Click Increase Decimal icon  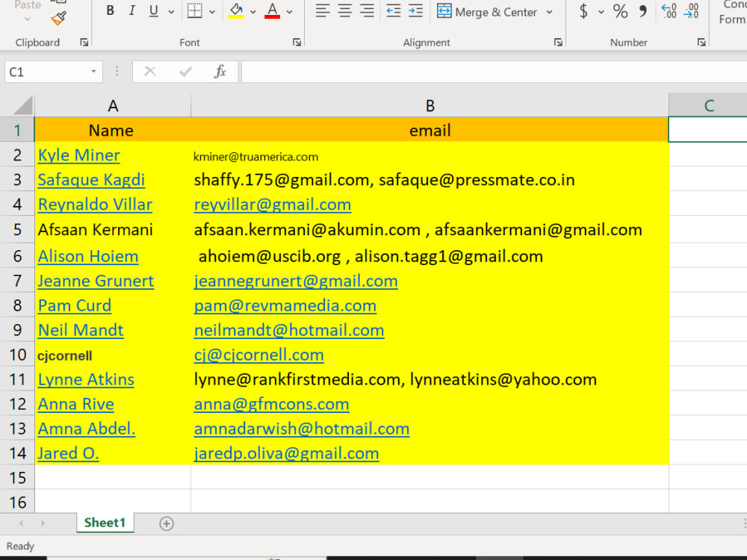tap(669, 10)
